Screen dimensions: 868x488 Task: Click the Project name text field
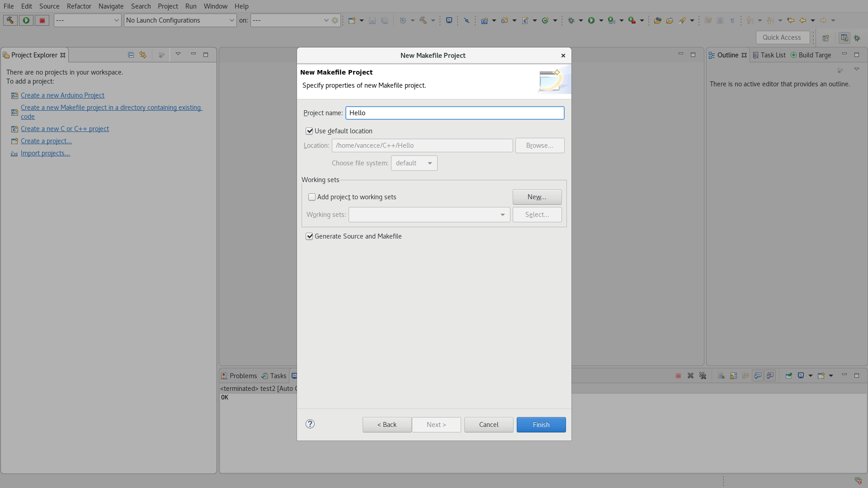pyautogui.click(x=454, y=113)
